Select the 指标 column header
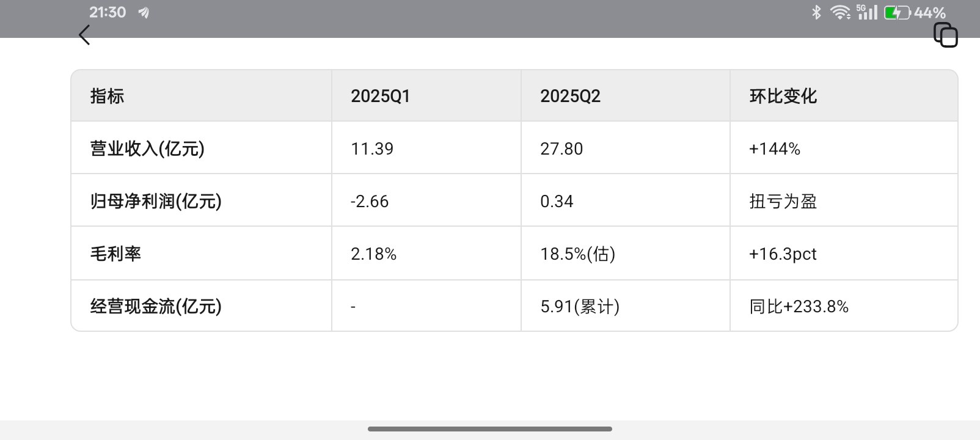The image size is (980, 440). tap(107, 96)
